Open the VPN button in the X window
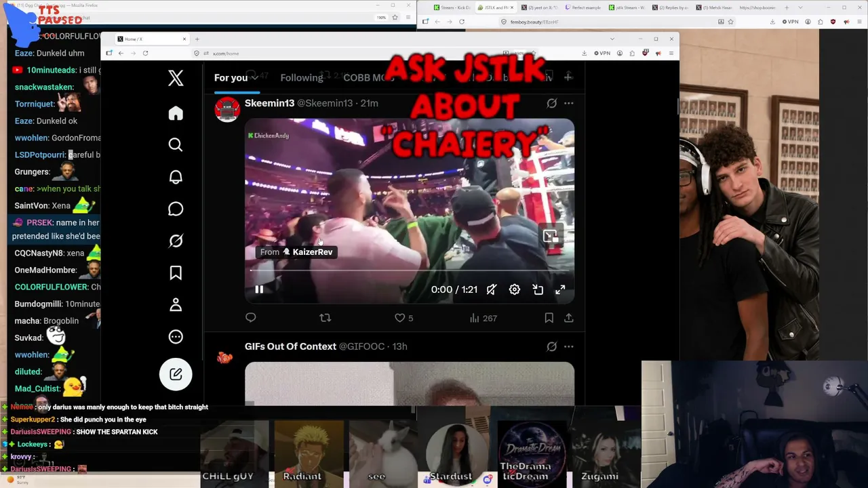The image size is (868, 488). (602, 53)
